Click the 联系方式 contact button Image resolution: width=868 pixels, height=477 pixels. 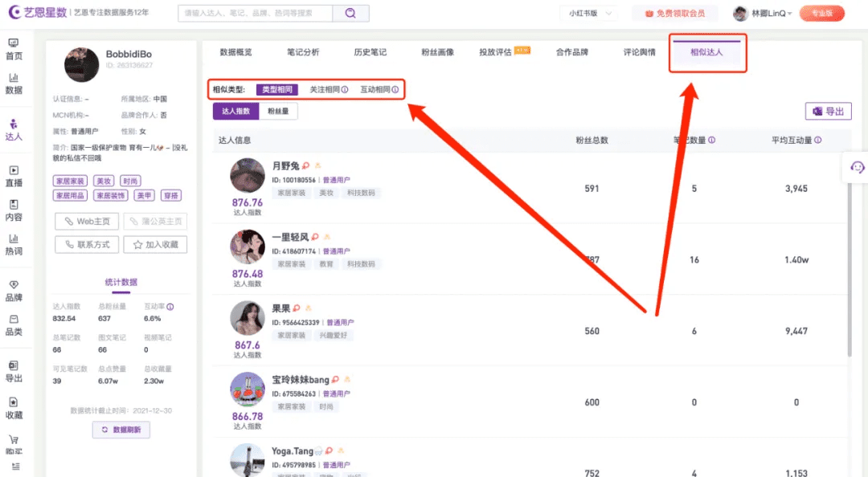87,245
